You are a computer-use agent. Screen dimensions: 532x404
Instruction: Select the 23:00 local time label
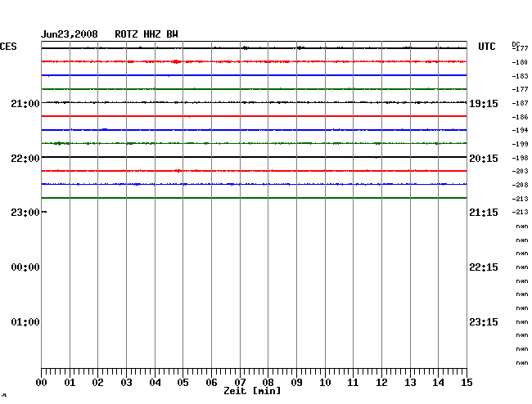[25, 213]
